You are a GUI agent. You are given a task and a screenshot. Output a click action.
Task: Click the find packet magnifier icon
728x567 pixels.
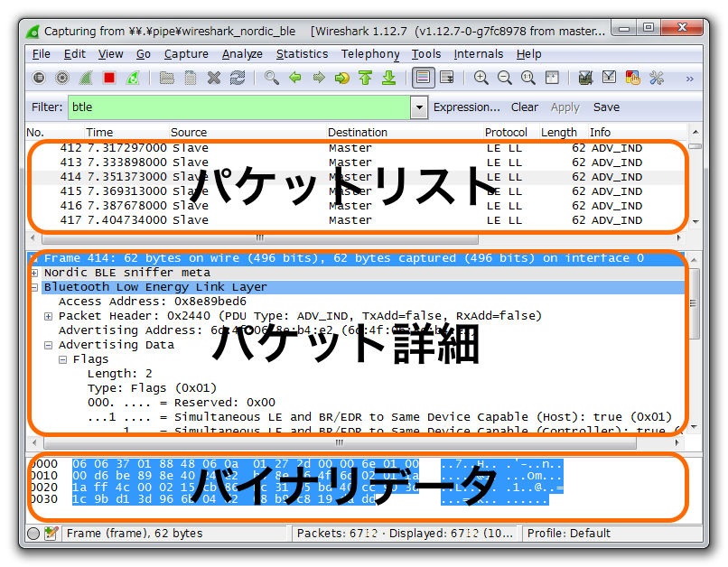coord(271,79)
